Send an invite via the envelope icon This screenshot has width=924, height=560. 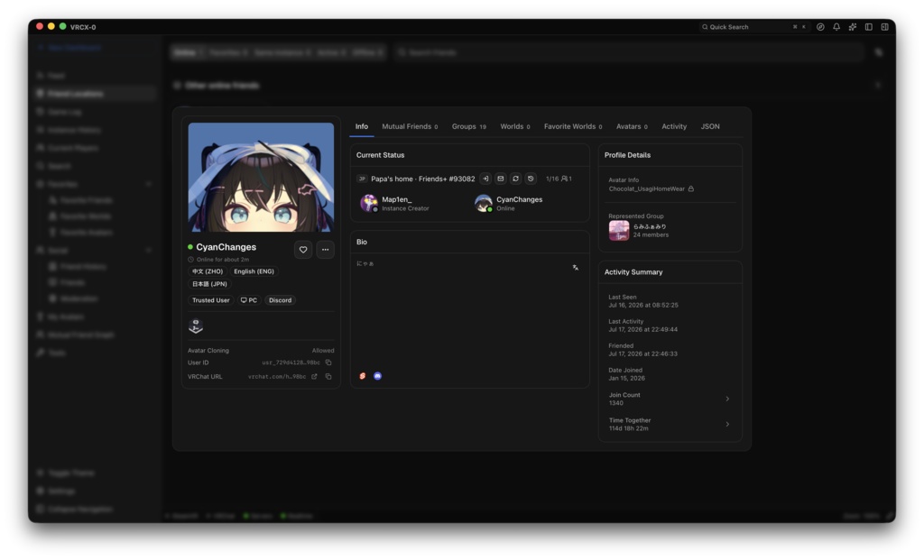(x=500, y=179)
